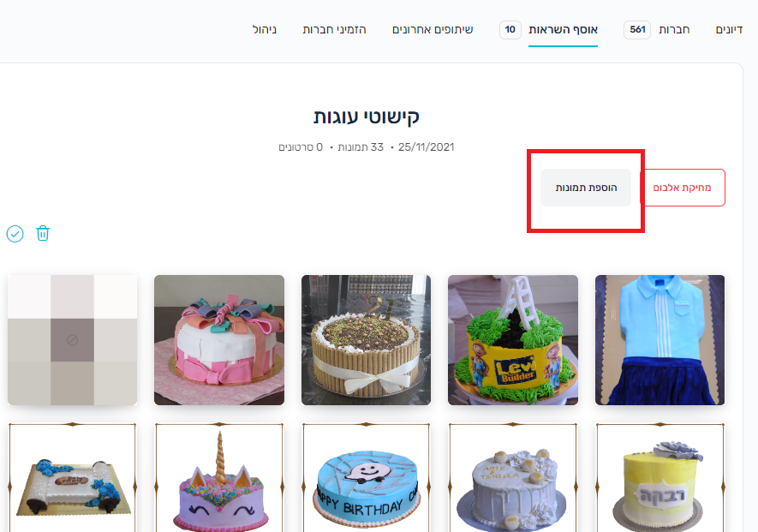Open the blue shirt cake photo
The image size is (758, 532).
(x=660, y=340)
